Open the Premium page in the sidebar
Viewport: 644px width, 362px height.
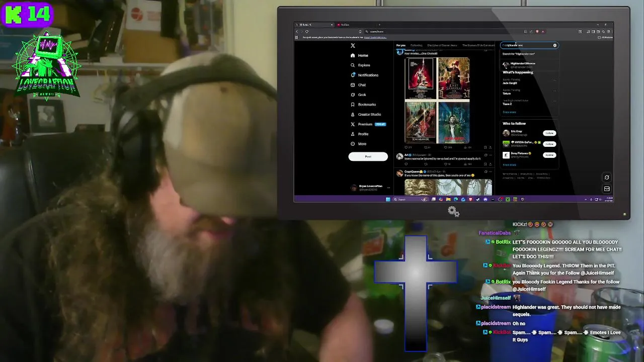coord(368,124)
